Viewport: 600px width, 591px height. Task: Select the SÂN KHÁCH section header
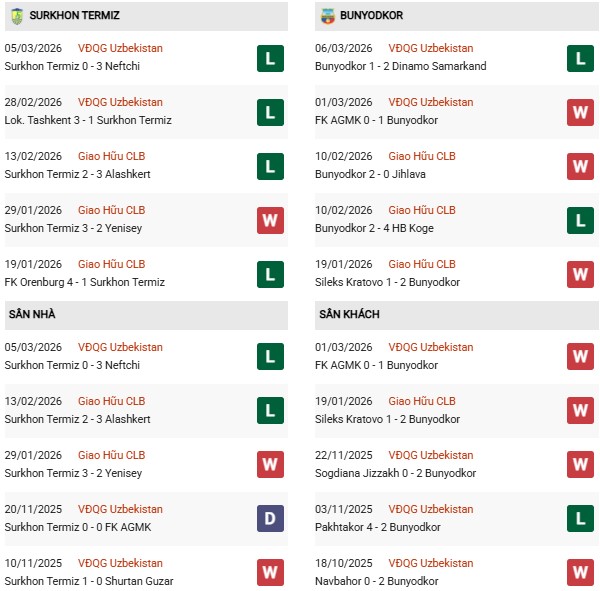pos(350,315)
